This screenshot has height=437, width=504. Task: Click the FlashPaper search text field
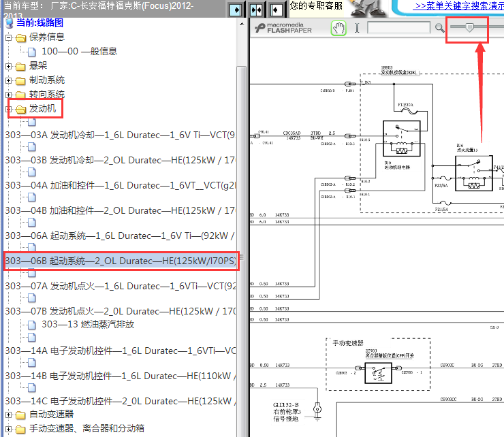398,28
